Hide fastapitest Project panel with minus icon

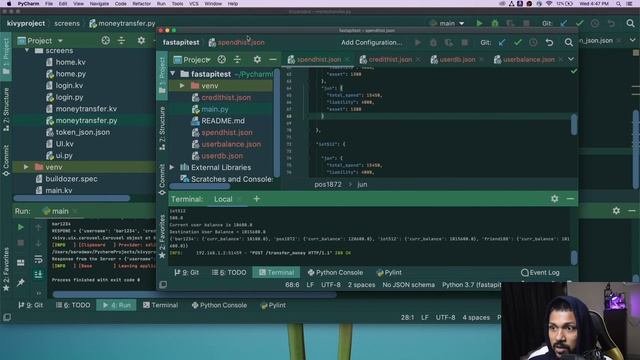273,60
